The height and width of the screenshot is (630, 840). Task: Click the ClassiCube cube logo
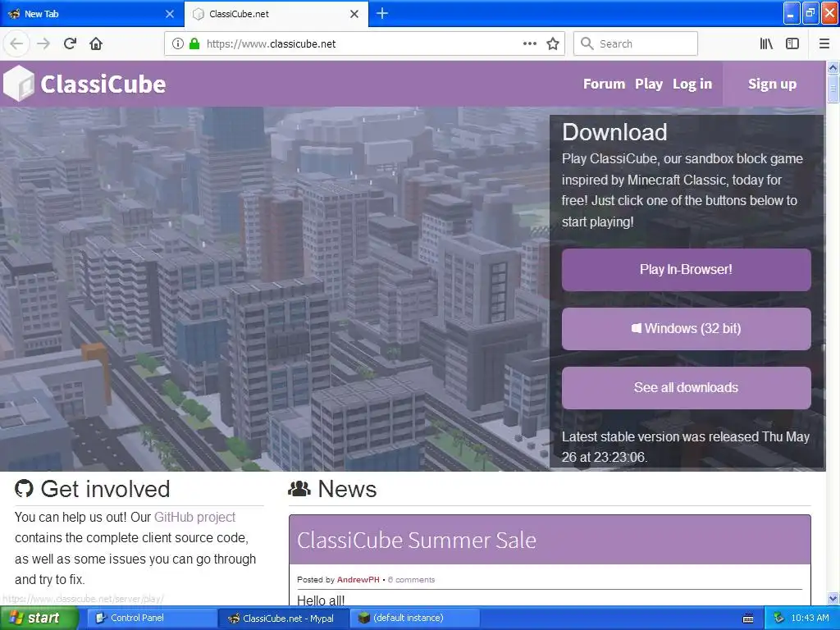coord(19,83)
